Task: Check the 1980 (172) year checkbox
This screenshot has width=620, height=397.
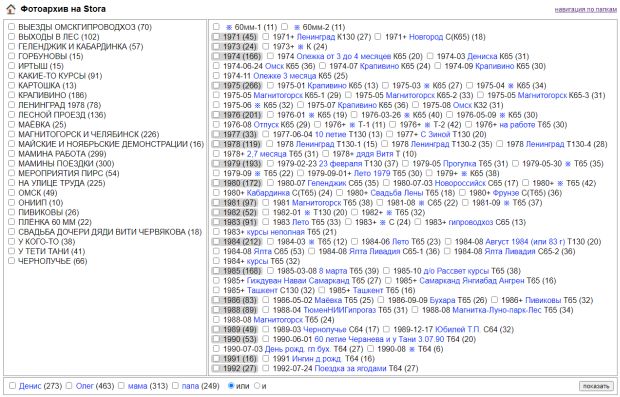Action: pyautogui.click(x=216, y=183)
